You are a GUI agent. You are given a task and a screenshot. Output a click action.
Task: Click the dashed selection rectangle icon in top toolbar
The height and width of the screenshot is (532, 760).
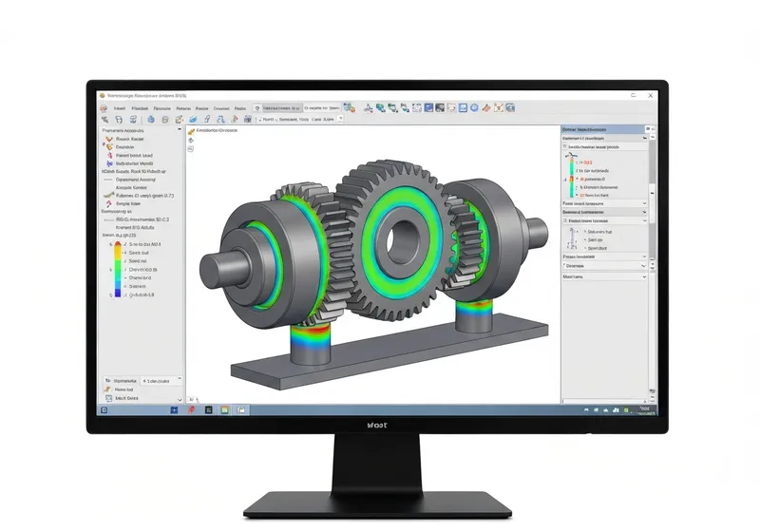(x=417, y=108)
